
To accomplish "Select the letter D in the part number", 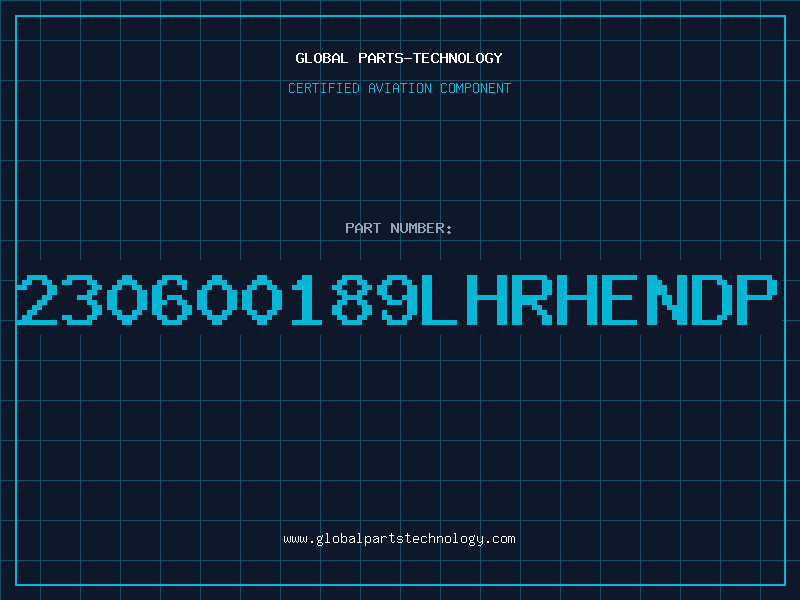I will 711,299.
